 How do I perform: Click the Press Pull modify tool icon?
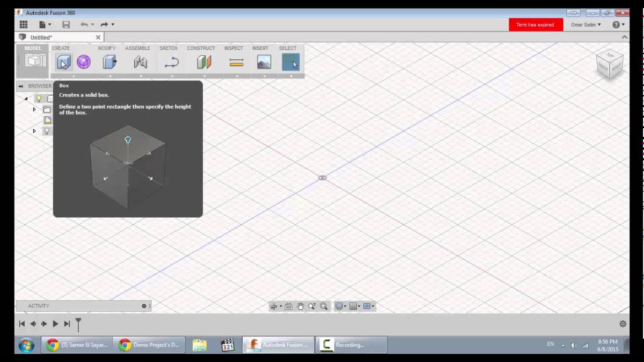[110, 62]
